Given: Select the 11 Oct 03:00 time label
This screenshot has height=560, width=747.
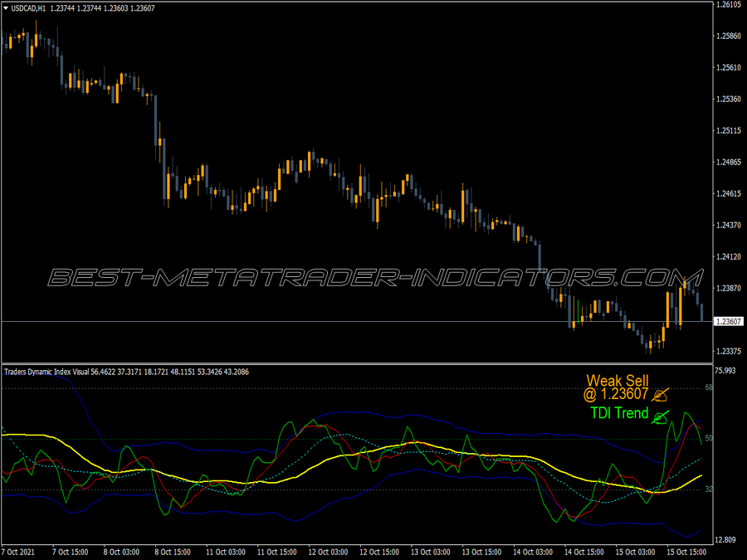Looking at the screenshot, I should coord(225,552).
